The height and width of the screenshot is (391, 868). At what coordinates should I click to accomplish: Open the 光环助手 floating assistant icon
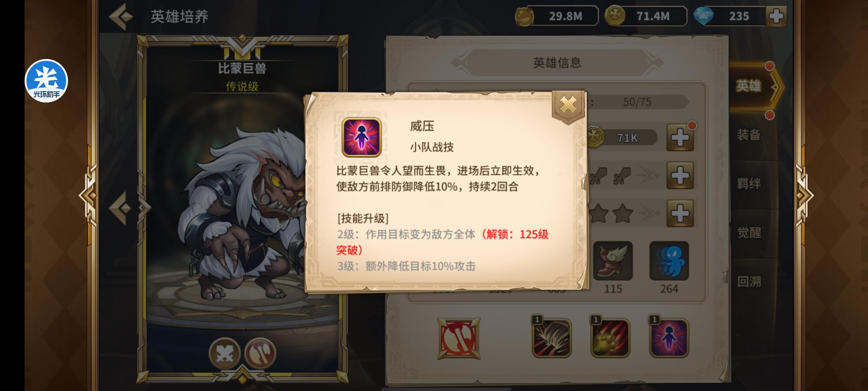point(46,80)
